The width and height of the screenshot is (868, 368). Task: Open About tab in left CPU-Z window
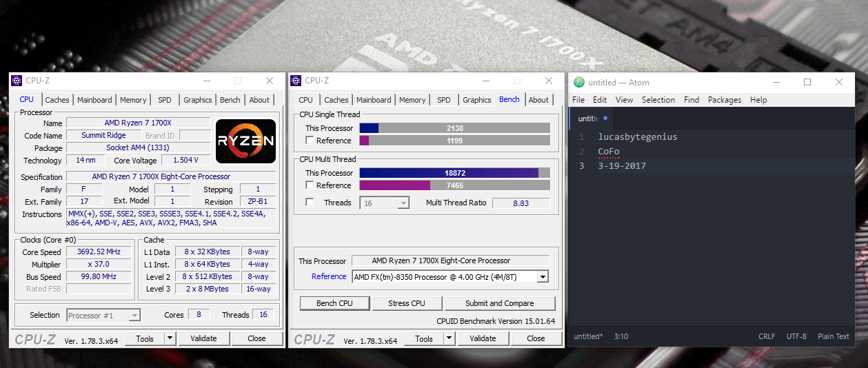point(260,100)
